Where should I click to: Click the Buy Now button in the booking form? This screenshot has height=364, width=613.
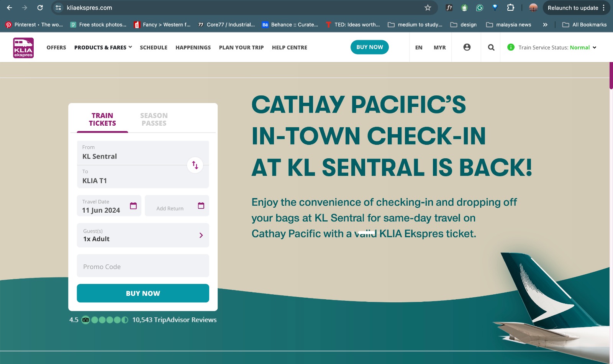click(x=143, y=293)
